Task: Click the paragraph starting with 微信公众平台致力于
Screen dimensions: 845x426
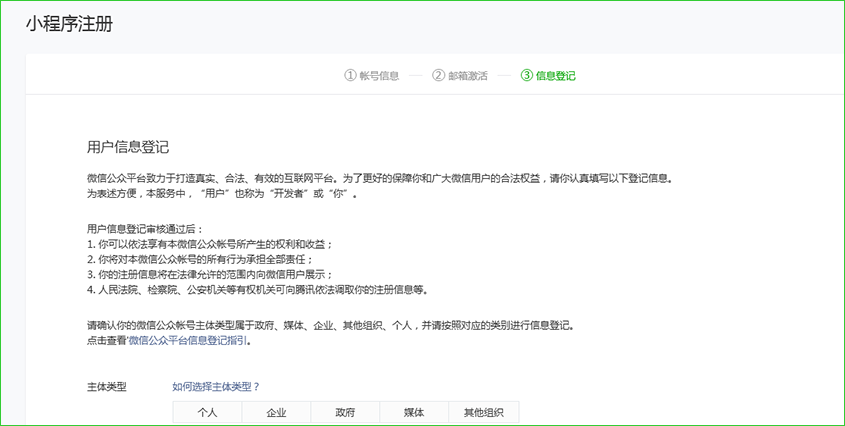Action: click(380, 178)
